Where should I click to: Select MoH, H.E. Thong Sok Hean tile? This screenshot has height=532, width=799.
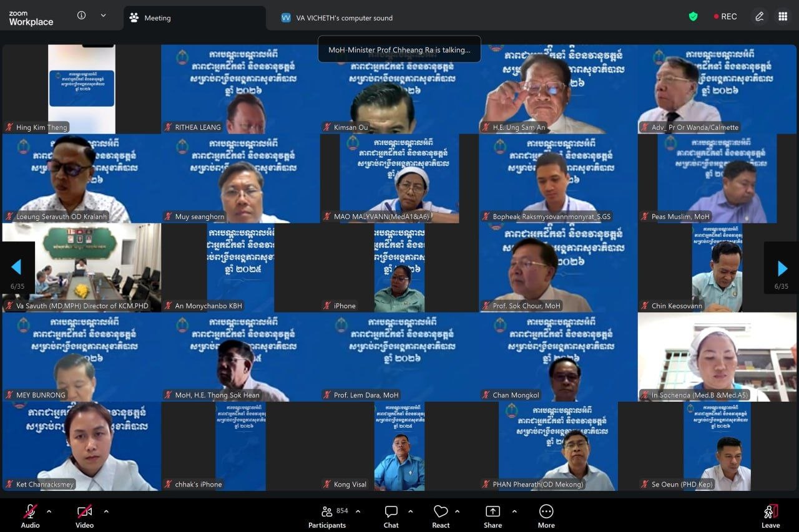(x=240, y=357)
